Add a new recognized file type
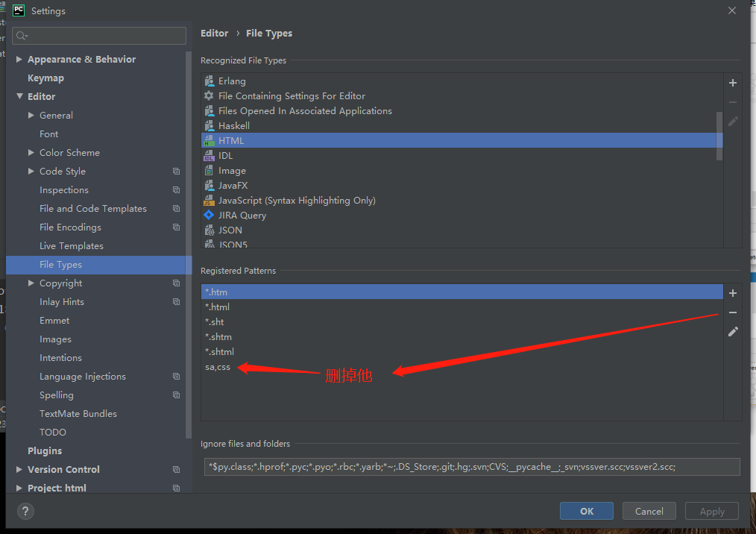This screenshot has width=756, height=534. (x=732, y=83)
